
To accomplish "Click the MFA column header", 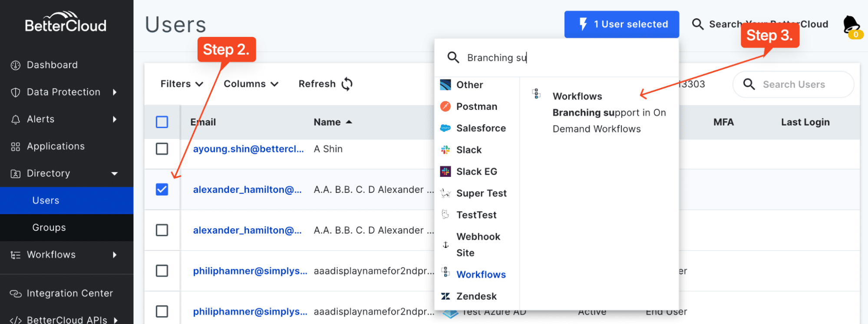I will 723,122.
